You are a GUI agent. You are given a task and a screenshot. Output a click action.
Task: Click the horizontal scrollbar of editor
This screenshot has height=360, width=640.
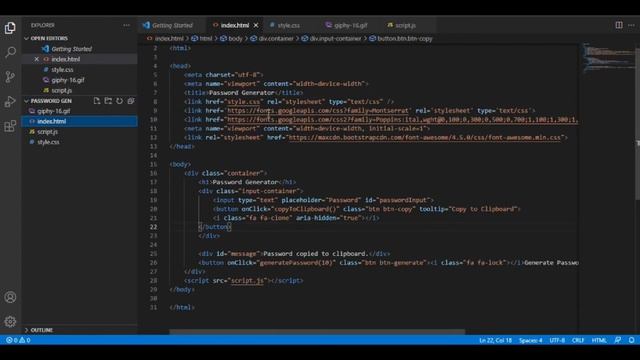point(317,331)
